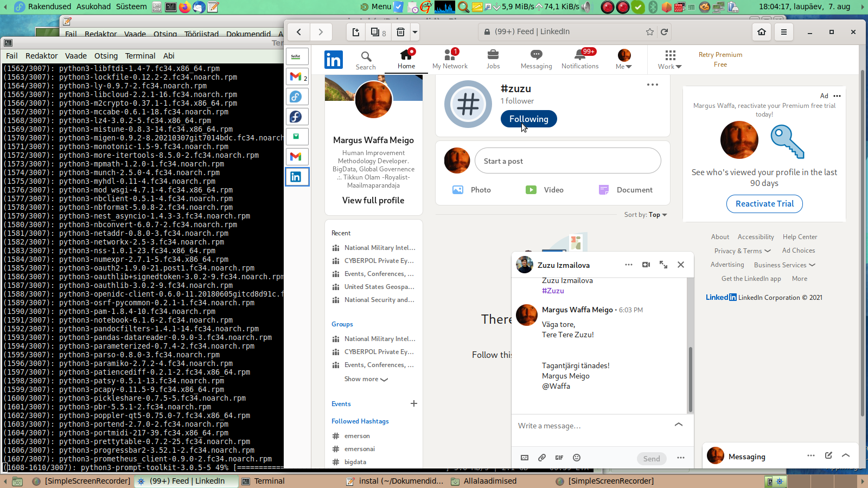Click the attach file paperclip icon
The height and width of the screenshot is (488, 868).
tap(542, 458)
